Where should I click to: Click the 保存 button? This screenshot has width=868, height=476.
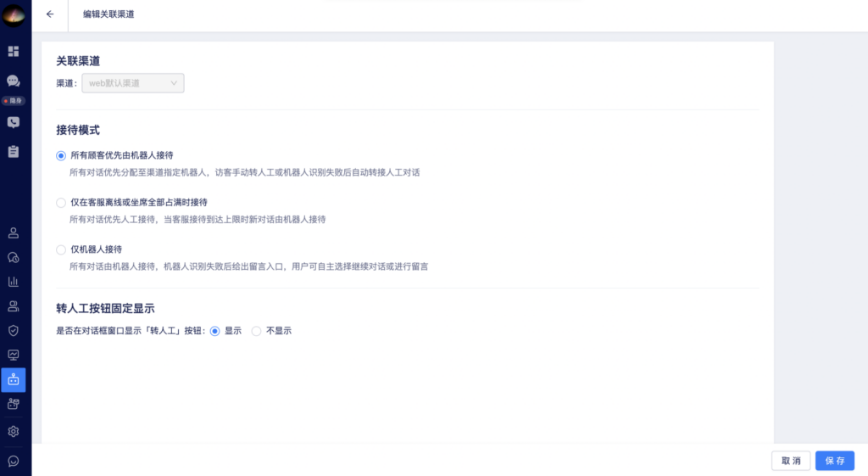[835, 461]
